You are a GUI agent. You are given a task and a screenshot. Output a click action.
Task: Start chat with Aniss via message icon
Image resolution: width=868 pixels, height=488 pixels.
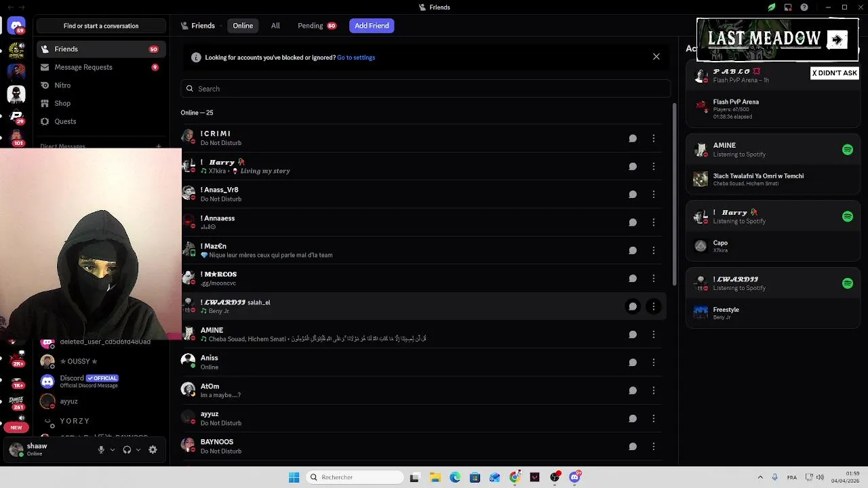point(633,363)
